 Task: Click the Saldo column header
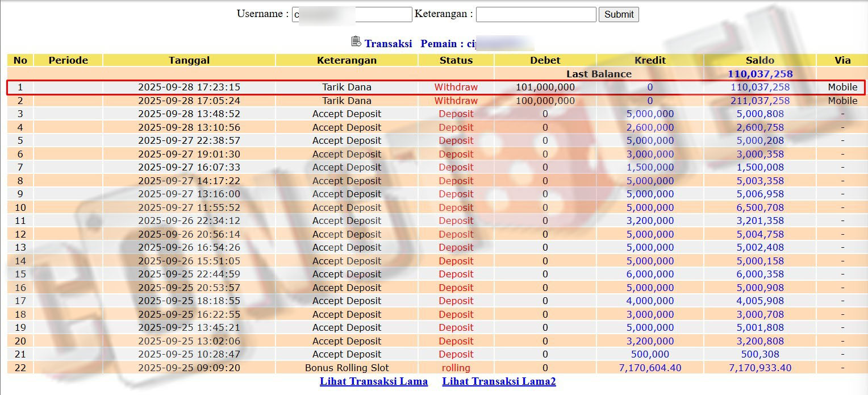tap(759, 60)
